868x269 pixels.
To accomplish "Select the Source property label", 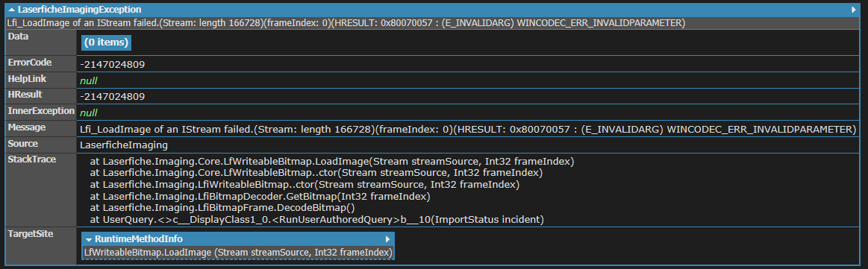I will pyautogui.click(x=22, y=143).
